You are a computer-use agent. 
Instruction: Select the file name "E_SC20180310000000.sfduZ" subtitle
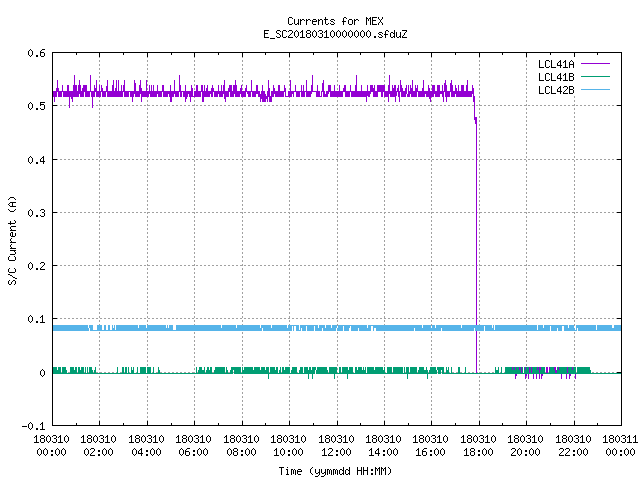coord(335,34)
